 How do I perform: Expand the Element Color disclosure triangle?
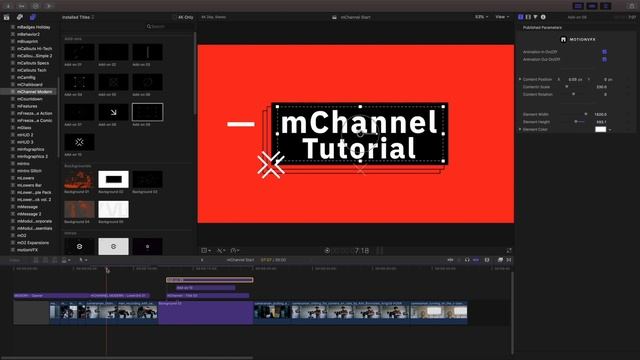pyautogui.click(x=520, y=129)
